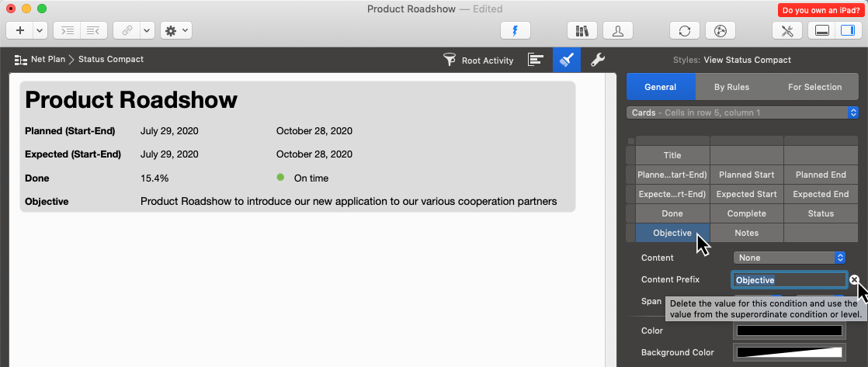
Task: Click the outdent toolbar button
Action: tap(93, 30)
